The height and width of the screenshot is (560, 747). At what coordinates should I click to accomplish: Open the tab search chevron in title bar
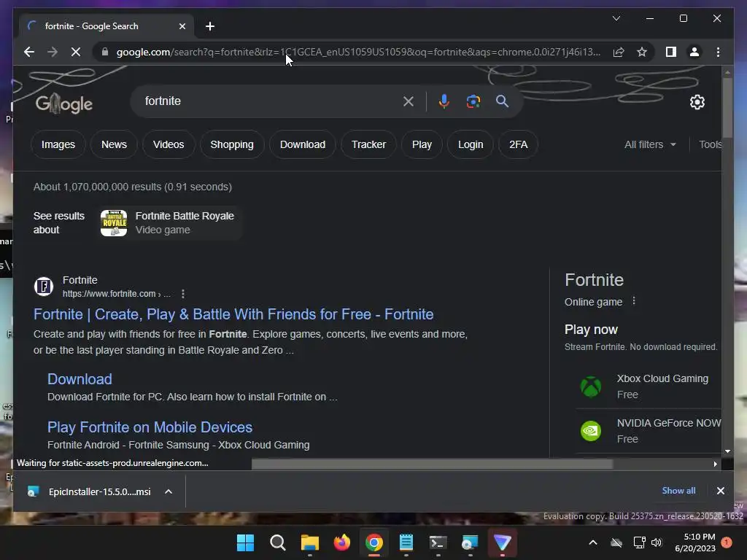(616, 18)
